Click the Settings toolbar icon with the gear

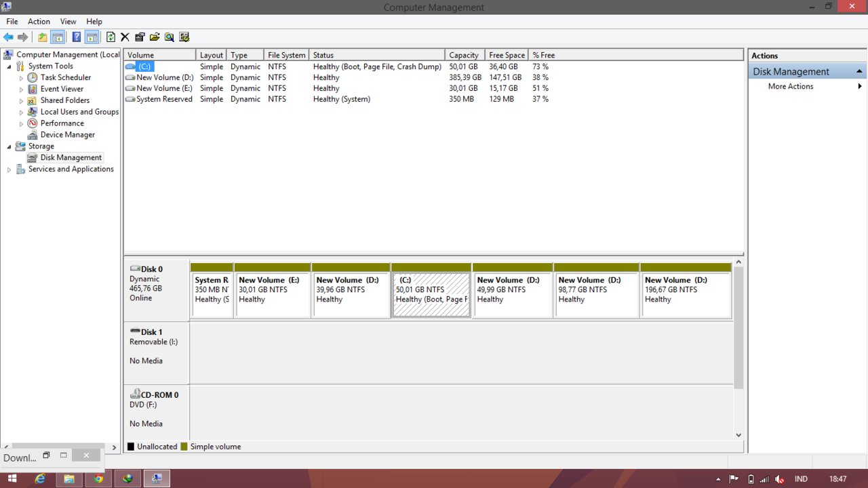click(184, 37)
